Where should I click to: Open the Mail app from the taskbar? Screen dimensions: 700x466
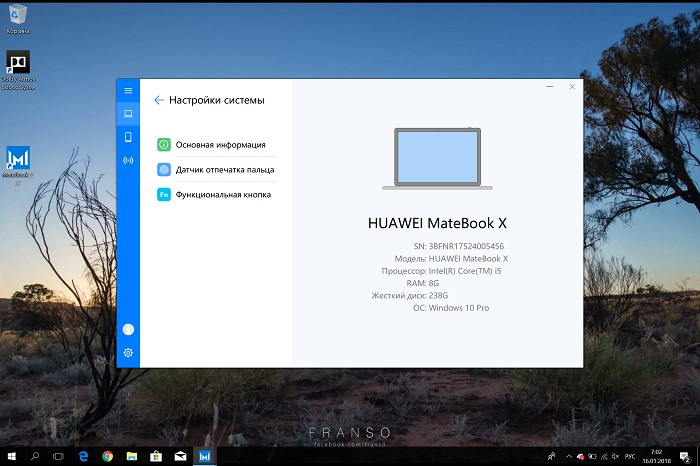[x=180, y=456]
